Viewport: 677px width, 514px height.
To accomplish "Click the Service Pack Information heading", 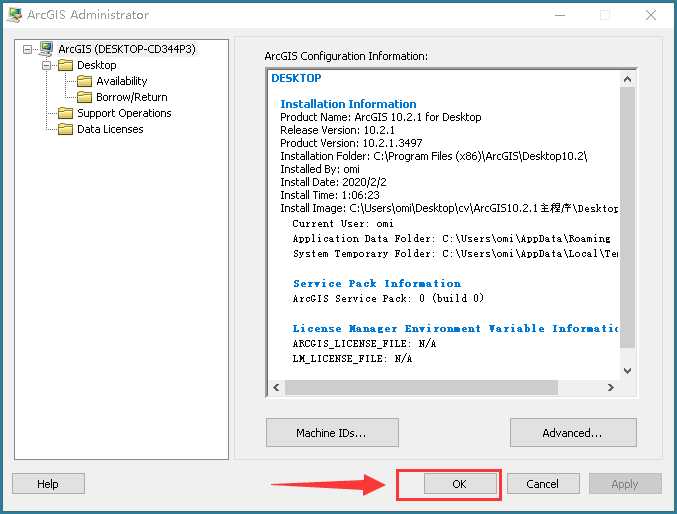I will click(x=377, y=283).
